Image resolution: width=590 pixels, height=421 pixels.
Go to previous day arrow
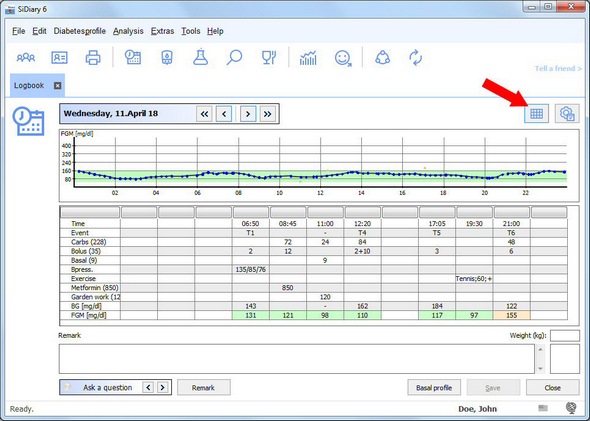(x=224, y=114)
